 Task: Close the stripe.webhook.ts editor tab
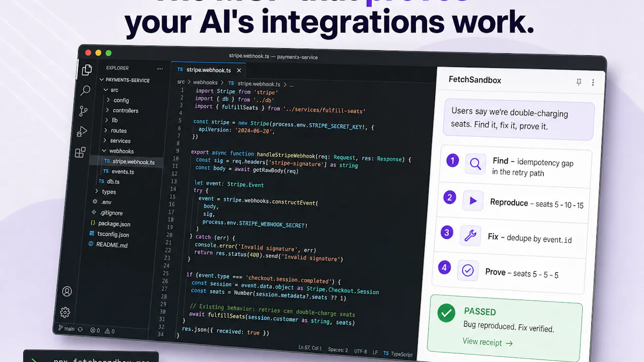[x=239, y=70]
